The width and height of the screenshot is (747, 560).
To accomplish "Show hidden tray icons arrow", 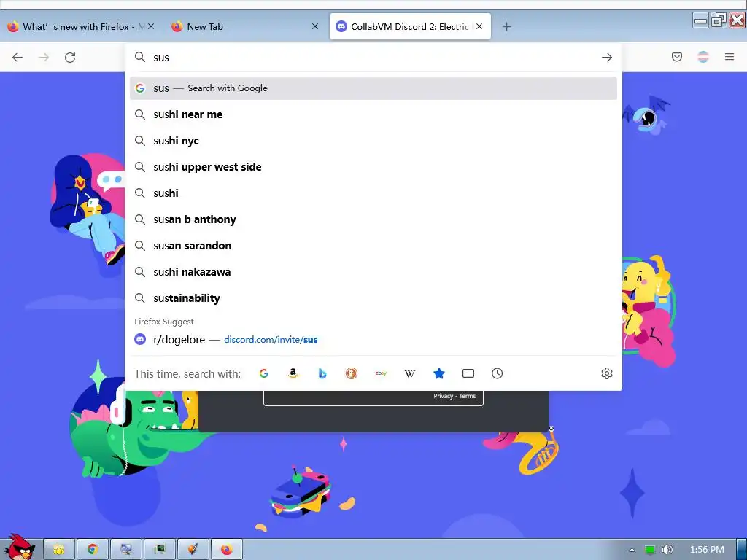I will (632, 550).
